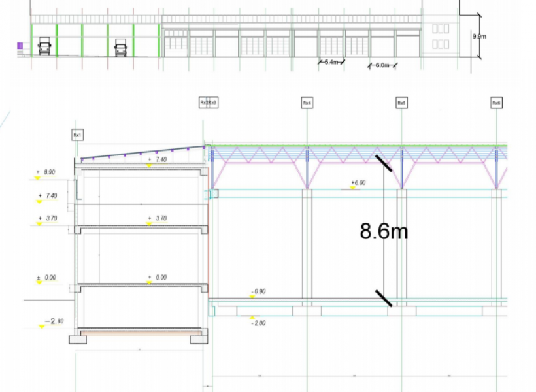
Task: Select the Rx4 grid axis marker
Action: pyautogui.click(x=307, y=103)
